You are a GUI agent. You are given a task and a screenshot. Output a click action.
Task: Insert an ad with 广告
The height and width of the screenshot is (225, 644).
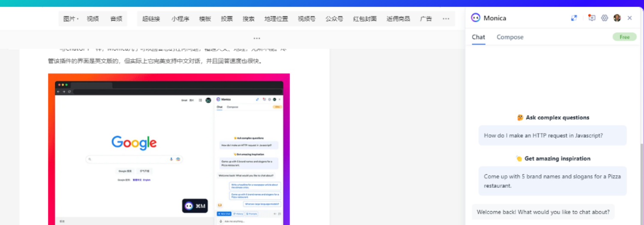(426, 19)
